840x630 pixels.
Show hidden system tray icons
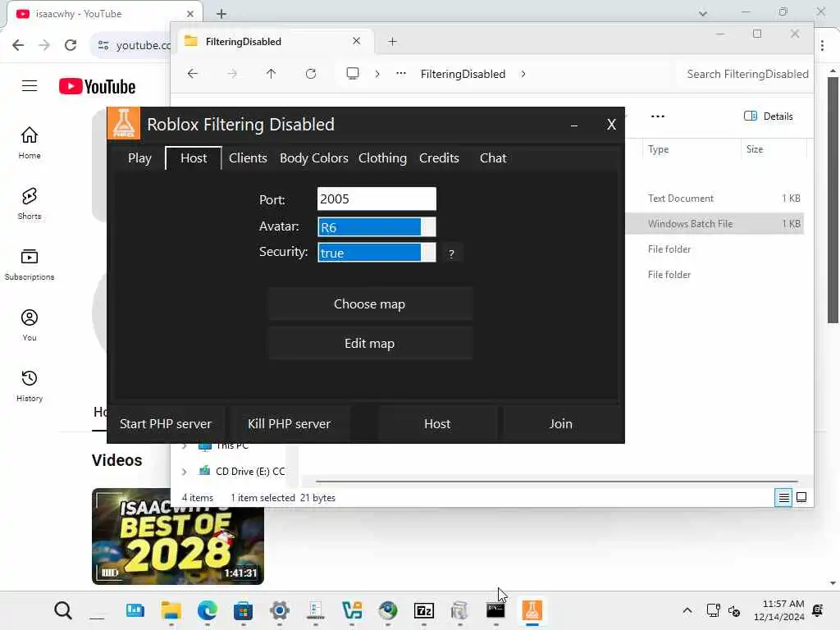click(687, 610)
